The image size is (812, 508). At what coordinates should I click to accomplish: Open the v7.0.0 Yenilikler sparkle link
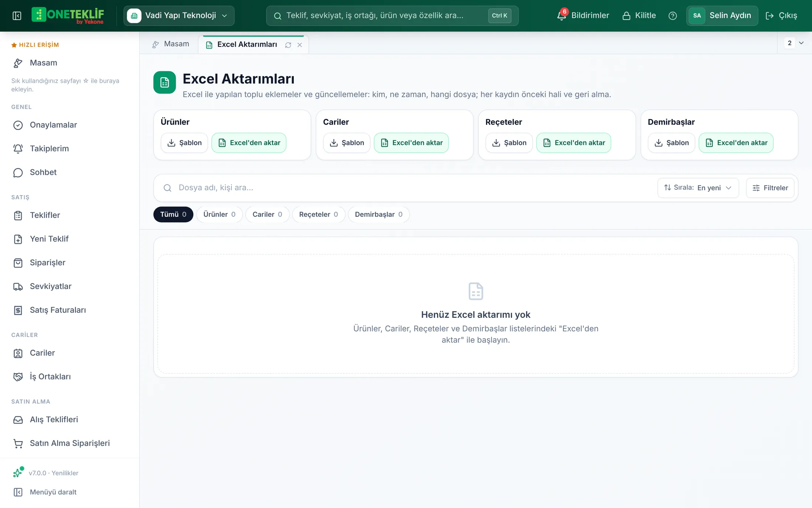[46, 473]
